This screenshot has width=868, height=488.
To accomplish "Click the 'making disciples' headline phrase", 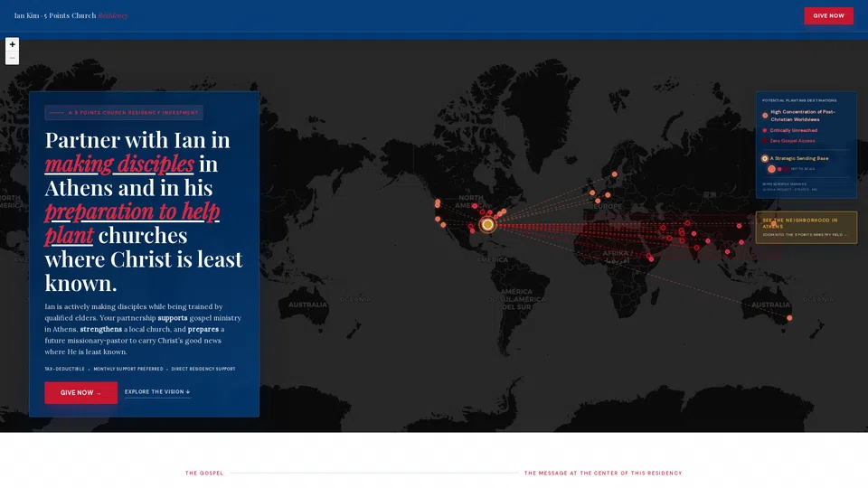I will click(119, 164).
